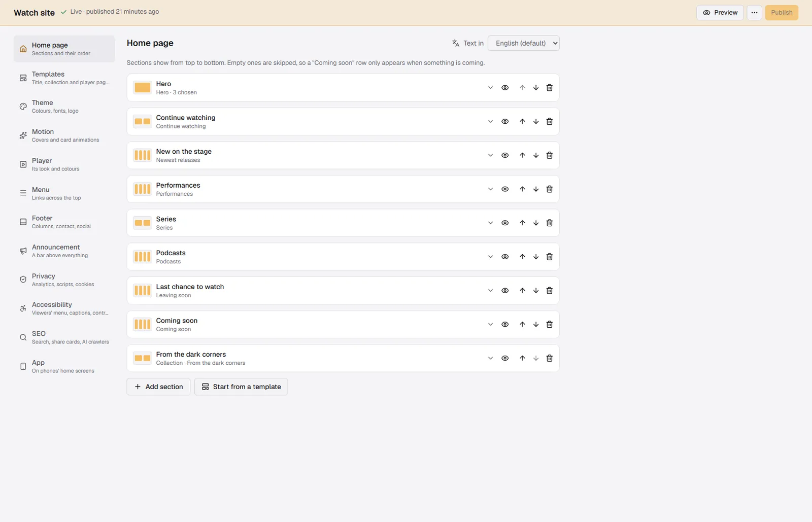
Task: Open the site Preview
Action: 720,13
